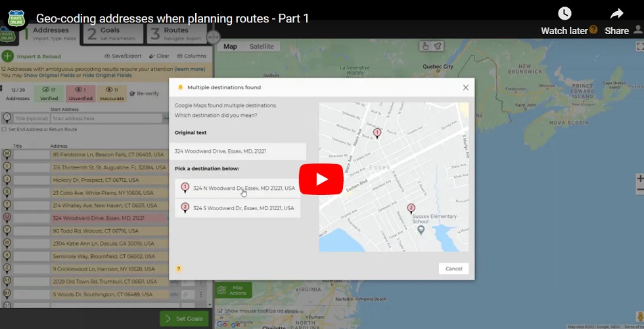Close the Multiple destinations found dialog
644x329 pixels.
click(465, 87)
